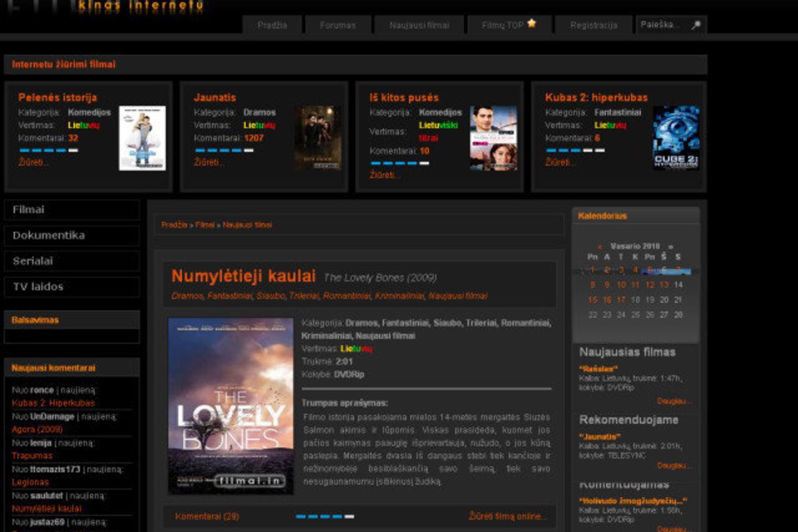Screen dimensions: 798x532
Task: Click Žiūrėti filmą online link
Action: coord(508,516)
